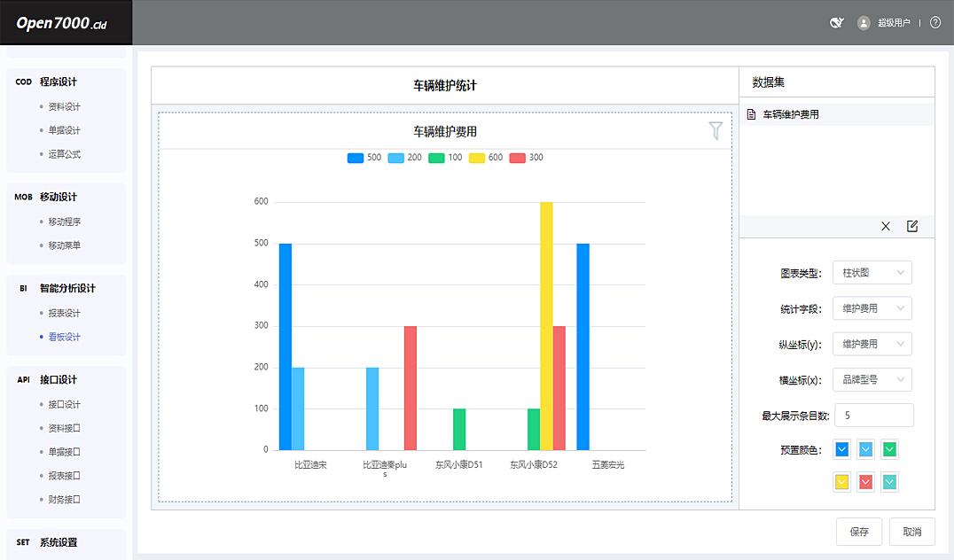The width and height of the screenshot is (954, 560).
Task: Open 资料设计 in the sidebar
Action: [x=65, y=106]
